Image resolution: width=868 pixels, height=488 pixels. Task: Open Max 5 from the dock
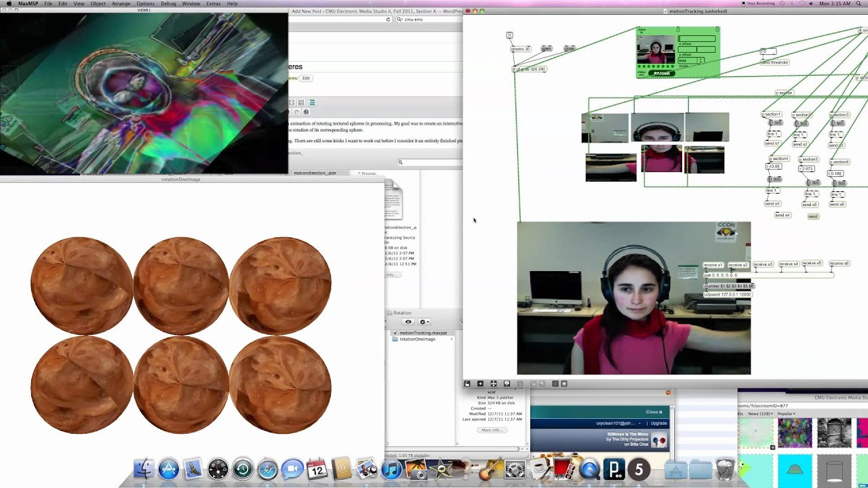coord(639,469)
